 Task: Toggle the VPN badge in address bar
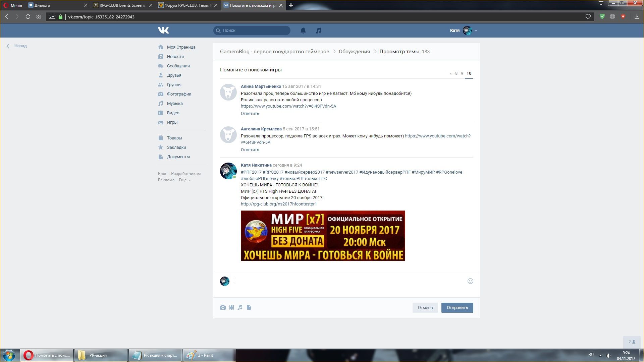coord(52,17)
